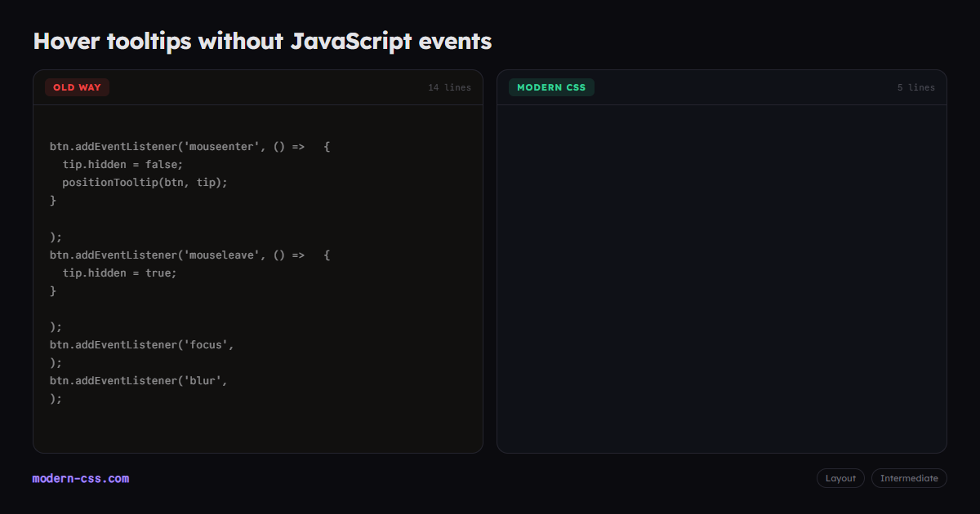Click the OLD WAY badge

tap(78, 87)
